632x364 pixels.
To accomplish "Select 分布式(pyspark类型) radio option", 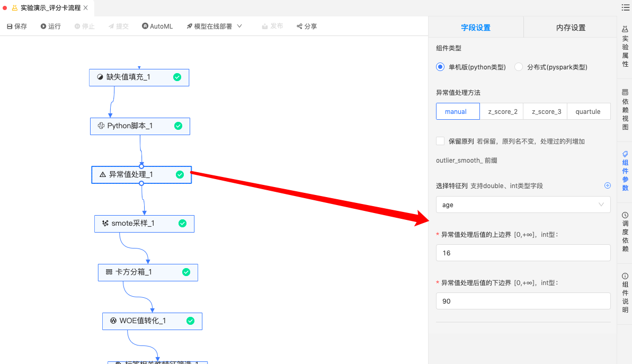I will click(x=519, y=67).
